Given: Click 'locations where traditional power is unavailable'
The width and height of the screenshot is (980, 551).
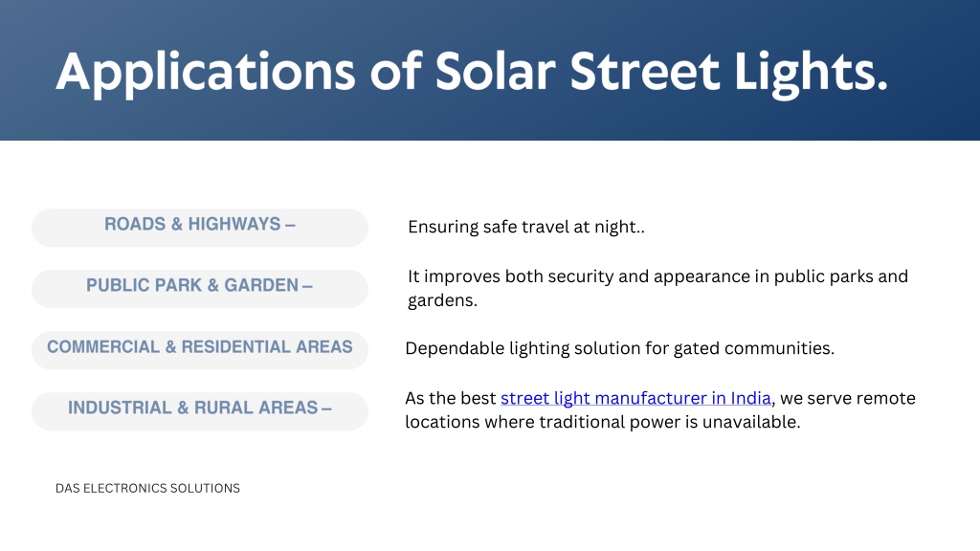Looking at the screenshot, I should coord(603,422).
